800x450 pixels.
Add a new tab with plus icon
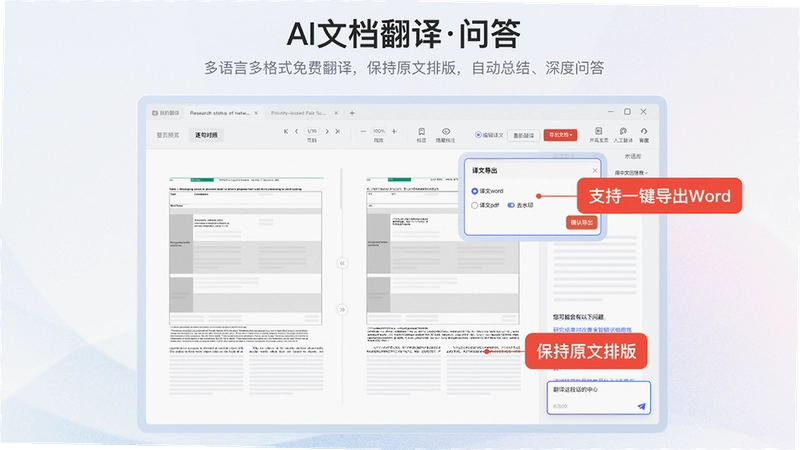[x=352, y=113]
